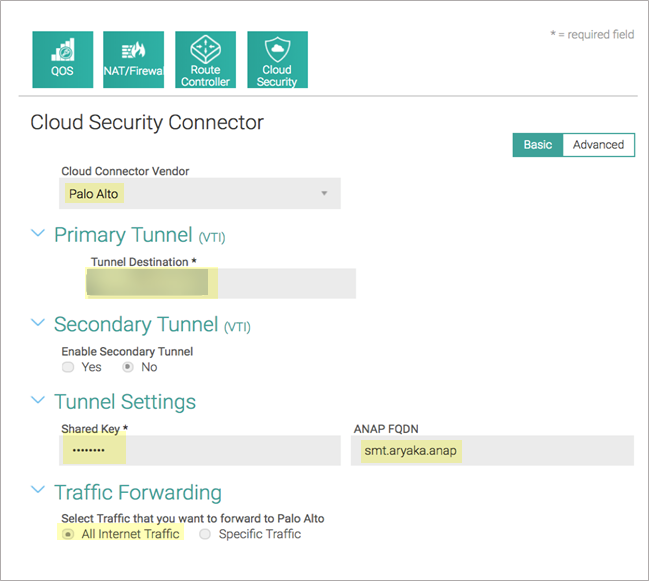This screenshot has width=649, height=581.
Task: Collapse the Secondary Tunnel section
Action: (x=38, y=324)
